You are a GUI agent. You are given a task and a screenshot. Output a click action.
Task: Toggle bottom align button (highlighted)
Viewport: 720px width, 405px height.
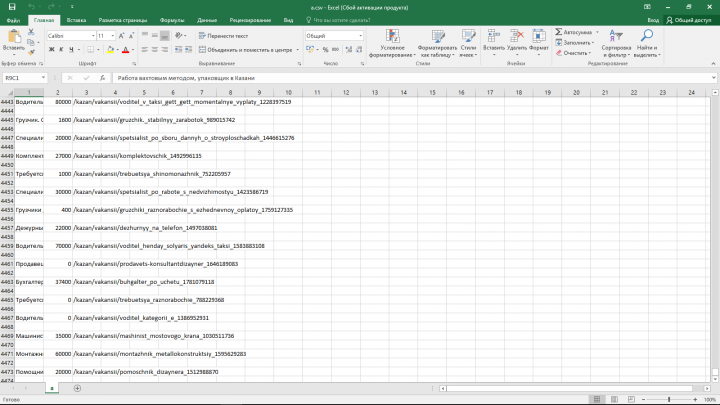click(165, 35)
